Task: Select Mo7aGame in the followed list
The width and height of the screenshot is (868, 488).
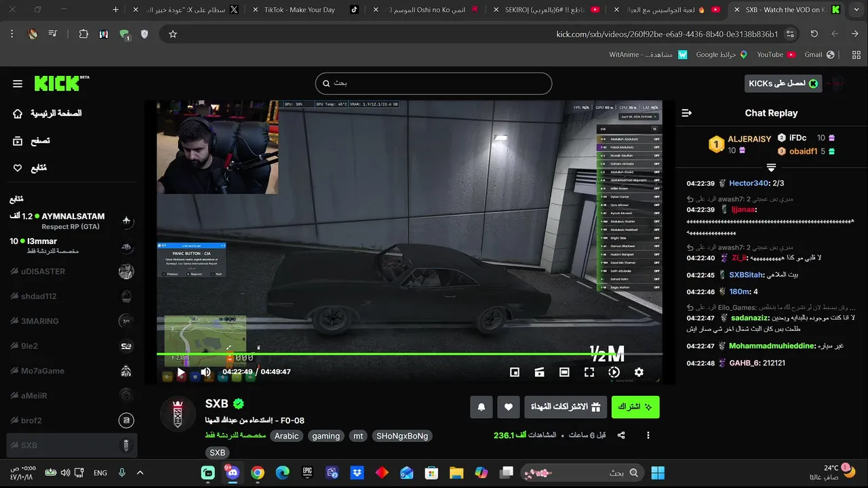Action: tap(71, 371)
